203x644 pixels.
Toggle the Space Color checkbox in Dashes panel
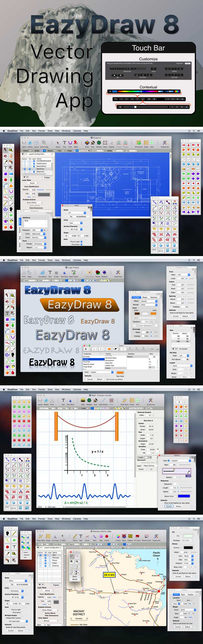pyautogui.click(x=176, y=496)
